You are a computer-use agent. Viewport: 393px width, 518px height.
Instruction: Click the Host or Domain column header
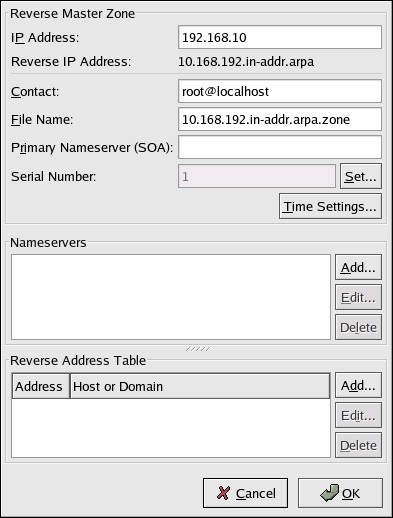200,386
